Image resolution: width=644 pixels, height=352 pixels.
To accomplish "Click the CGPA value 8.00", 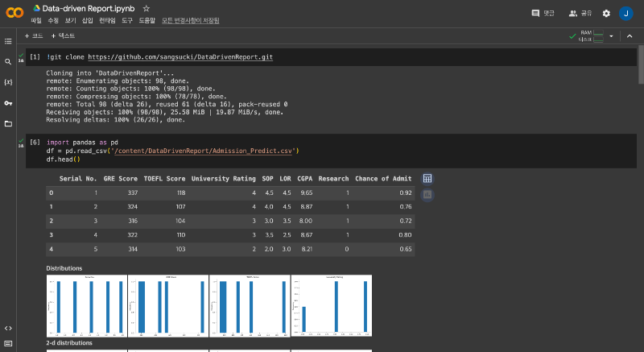I will 306,221.
